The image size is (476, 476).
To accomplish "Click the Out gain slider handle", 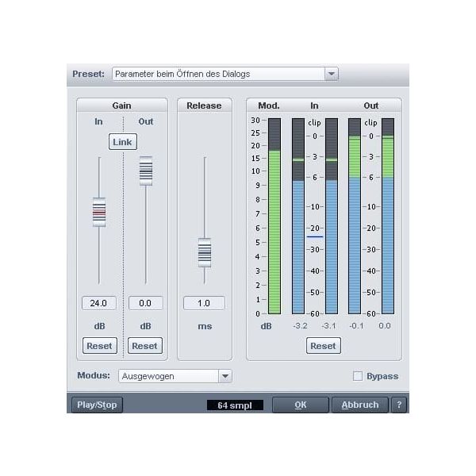I will [146, 171].
